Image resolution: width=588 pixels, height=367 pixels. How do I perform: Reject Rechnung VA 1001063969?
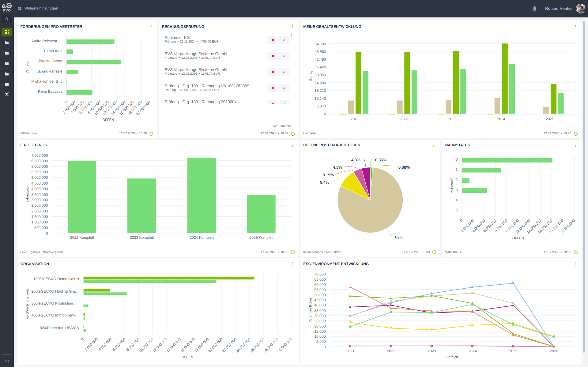[x=273, y=88]
